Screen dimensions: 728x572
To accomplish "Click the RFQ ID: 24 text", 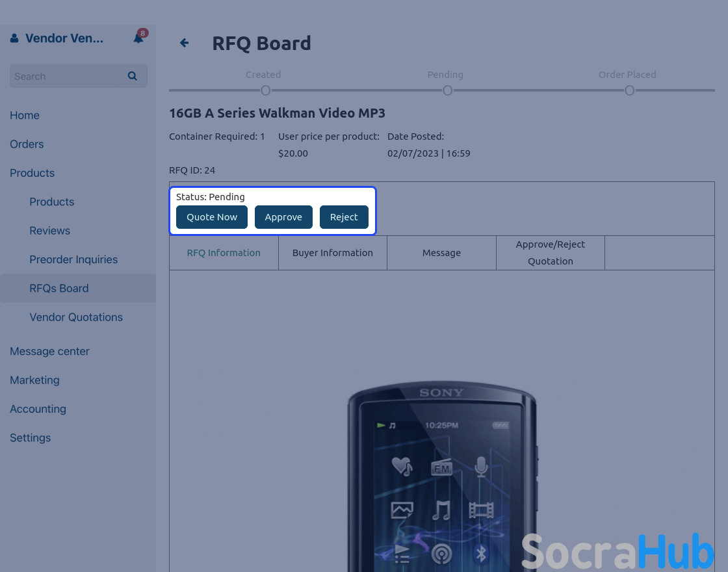I will [x=192, y=170].
